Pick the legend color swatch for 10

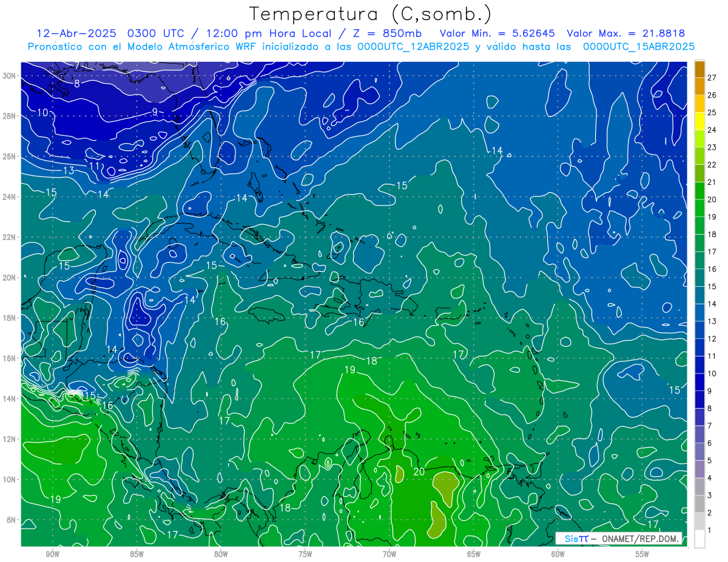coord(699,366)
